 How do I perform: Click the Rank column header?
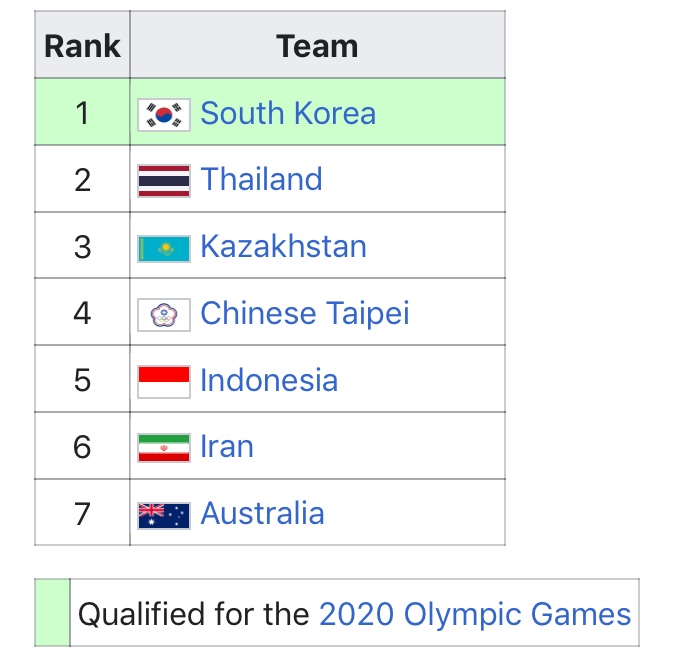point(82,45)
